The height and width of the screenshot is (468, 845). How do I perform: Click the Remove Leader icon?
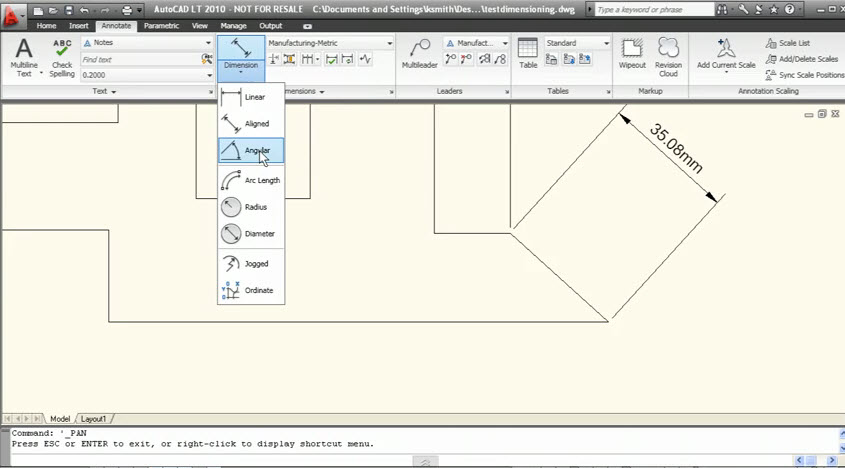click(466, 59)
